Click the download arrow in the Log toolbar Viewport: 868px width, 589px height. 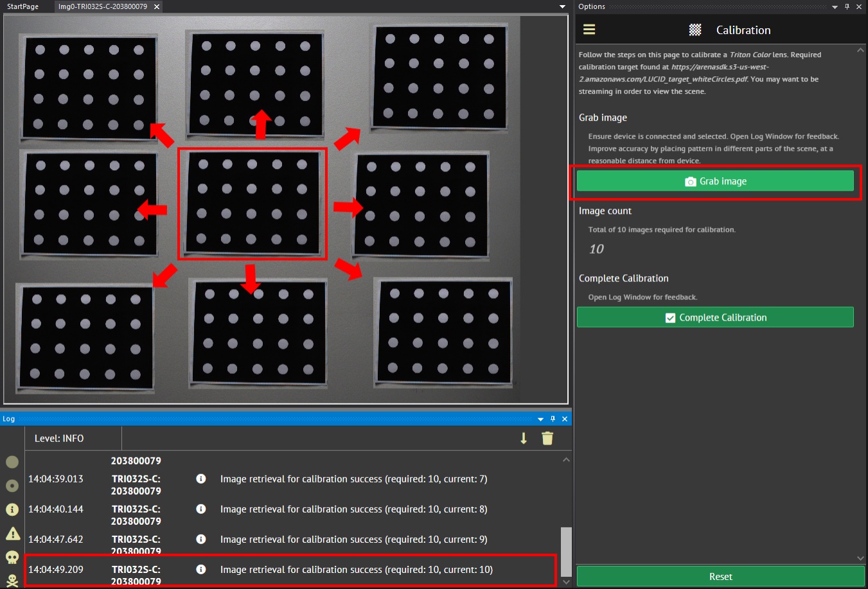coord(524,438)
